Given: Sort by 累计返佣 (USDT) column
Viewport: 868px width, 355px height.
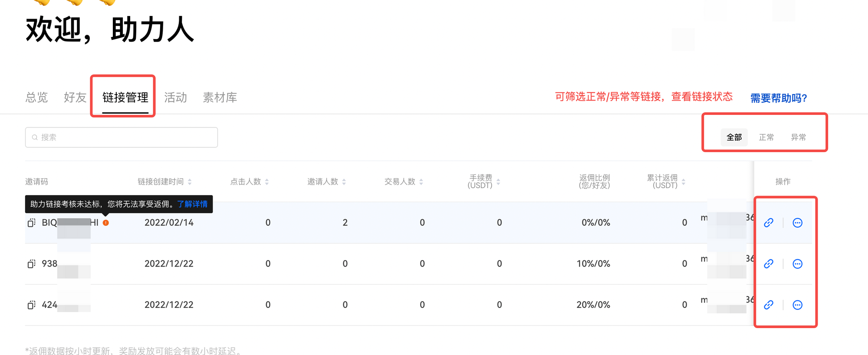Looking at the screenshot, I should tap(684, 182).
